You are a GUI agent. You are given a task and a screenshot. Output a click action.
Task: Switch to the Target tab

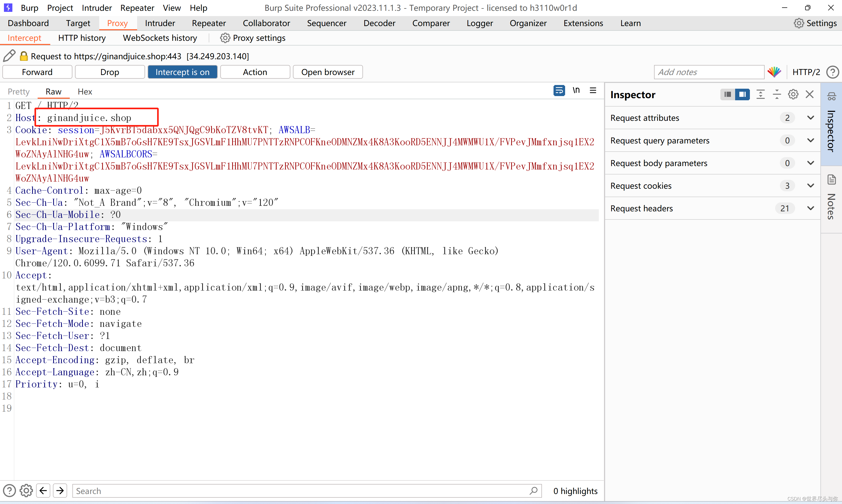[78, 23]
